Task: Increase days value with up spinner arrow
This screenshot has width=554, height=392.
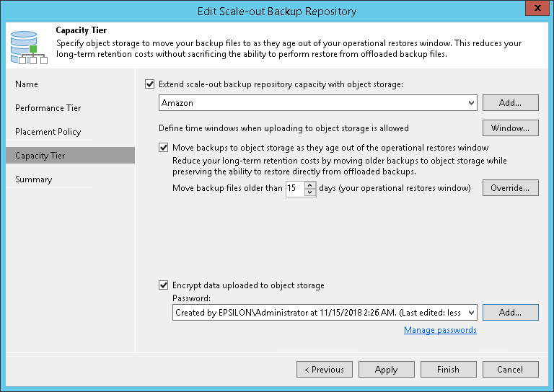Action: coord(310,185)
